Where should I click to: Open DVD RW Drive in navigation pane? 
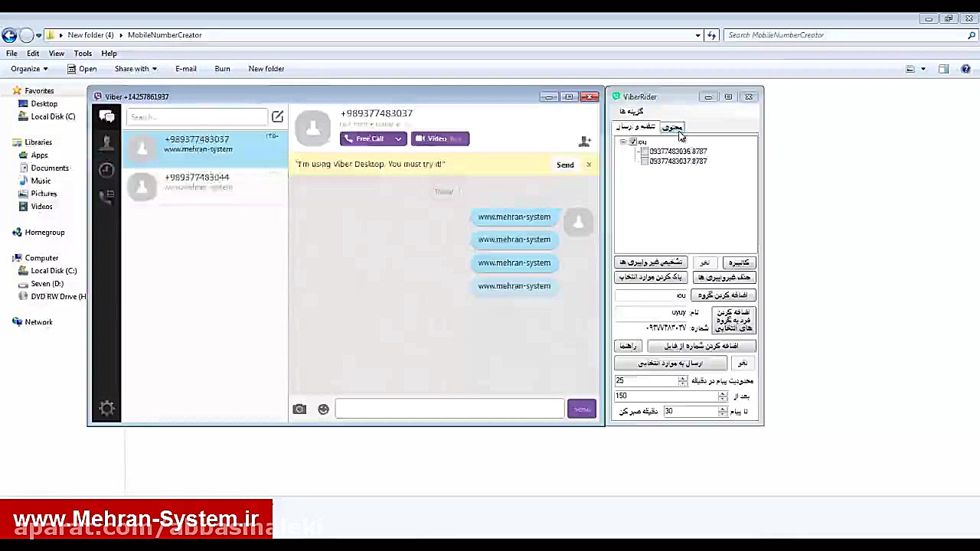(52, 296)
